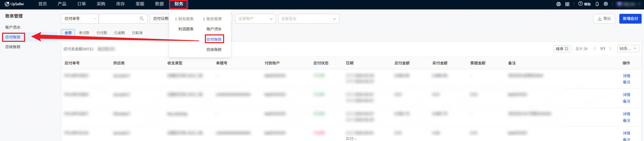
Task: Go to previous page arrow
Action: (x=595, y=49)
